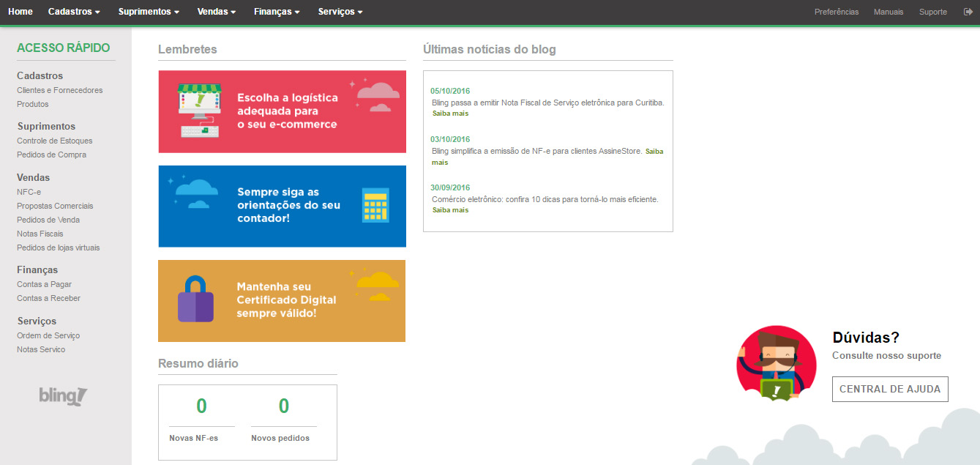Open Controle de Estoques link
Screen dimensions: 980x465
coord(55,141)
